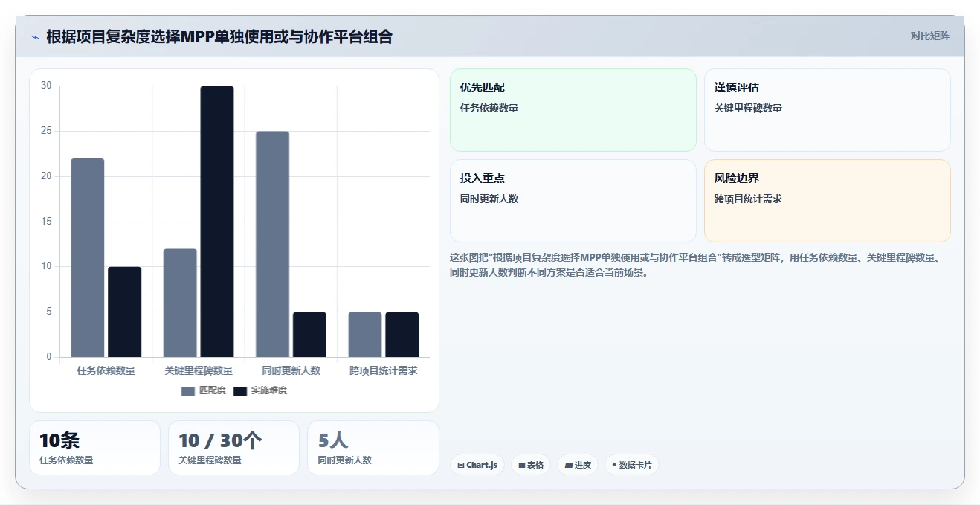Screen dimensions: 980x505
Task: Click the 任务依赖数量 实施难度 bar
Action: 125,312
